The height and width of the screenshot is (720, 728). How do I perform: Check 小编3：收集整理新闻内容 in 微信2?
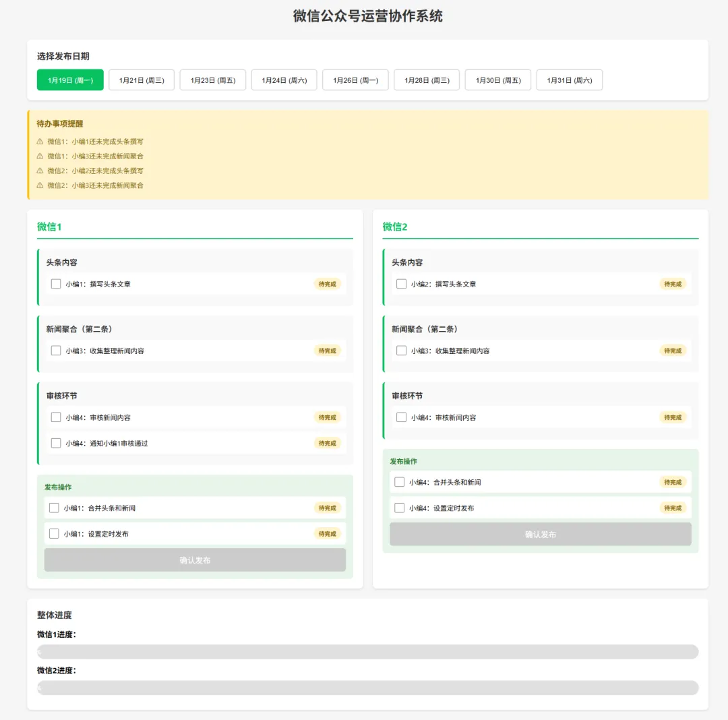click(401, 351)
